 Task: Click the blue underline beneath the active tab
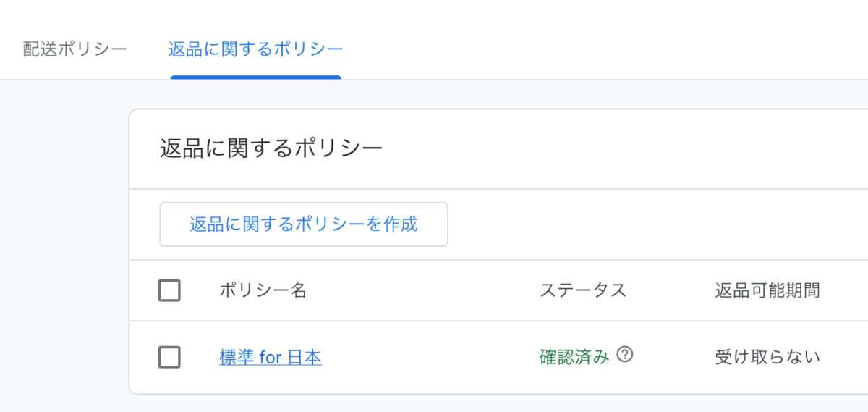click(x=255, y=77)
